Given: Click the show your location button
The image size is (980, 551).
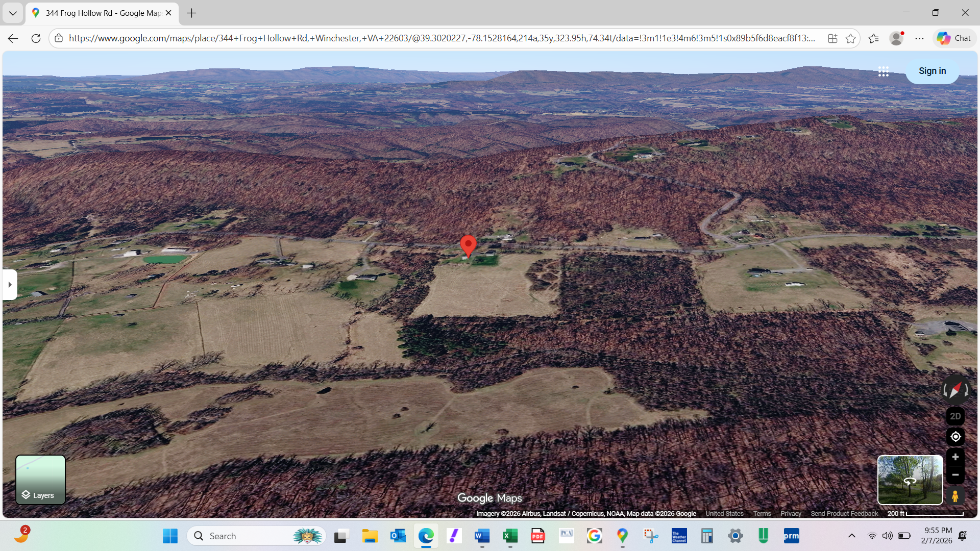Looking at the screenshot, I should (x=955, y=437).
